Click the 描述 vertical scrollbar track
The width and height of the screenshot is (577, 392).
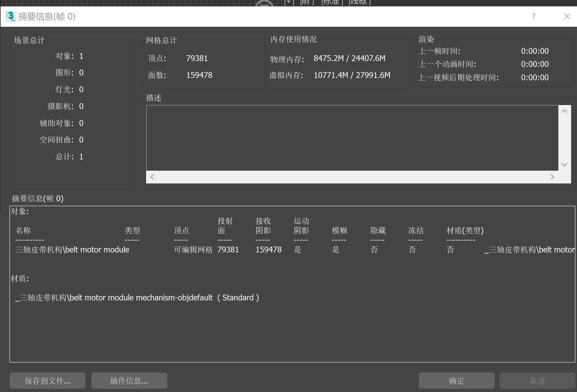point(564,138)
